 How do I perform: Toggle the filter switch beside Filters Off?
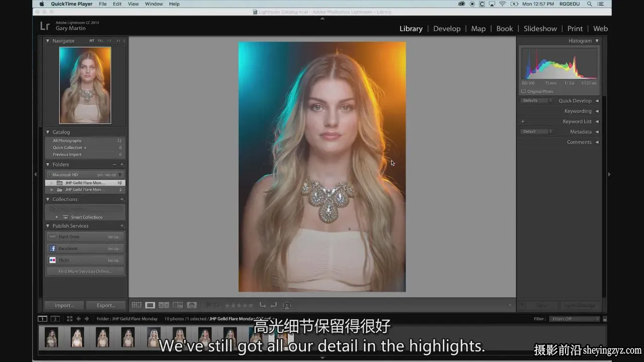click(x=605, y=319)
